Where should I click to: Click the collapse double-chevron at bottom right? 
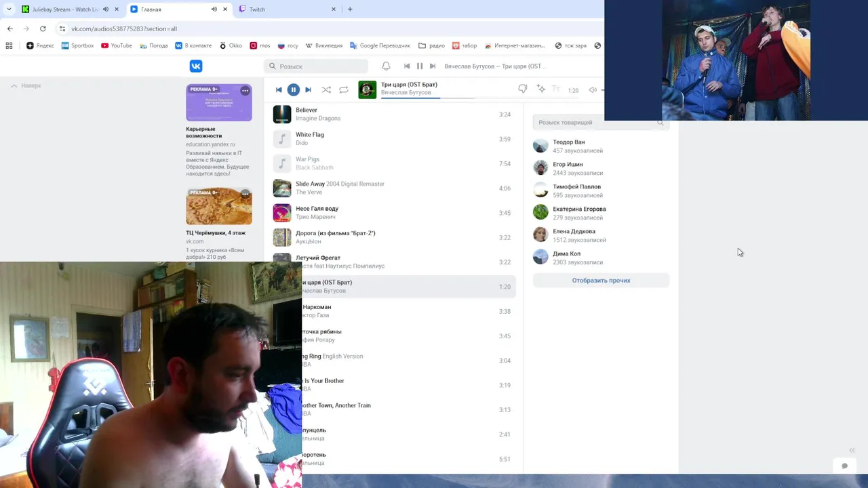coord(852,451)
